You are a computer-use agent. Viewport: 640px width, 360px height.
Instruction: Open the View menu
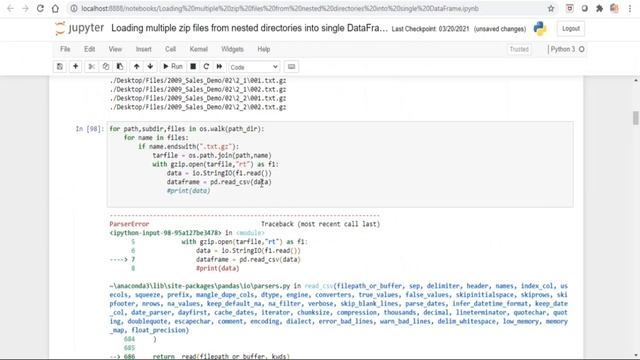pyautogui.click(x=115, y=49)
